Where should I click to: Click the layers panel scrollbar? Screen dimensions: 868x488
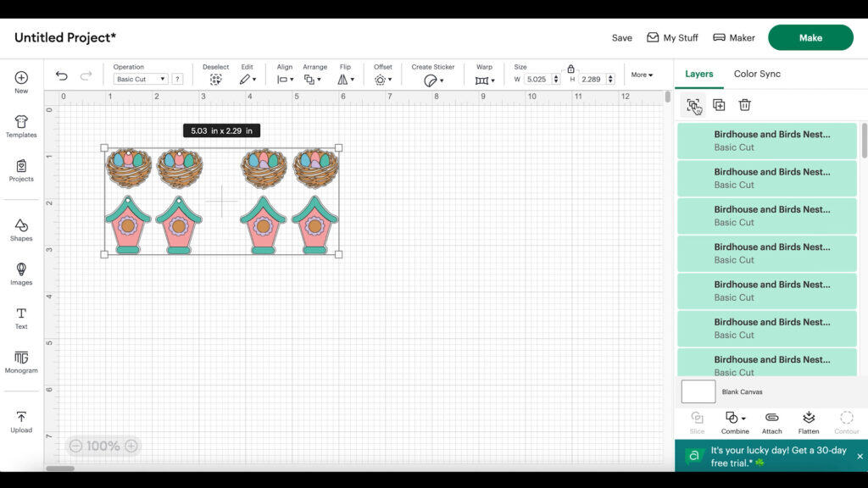tap(864, 141)
